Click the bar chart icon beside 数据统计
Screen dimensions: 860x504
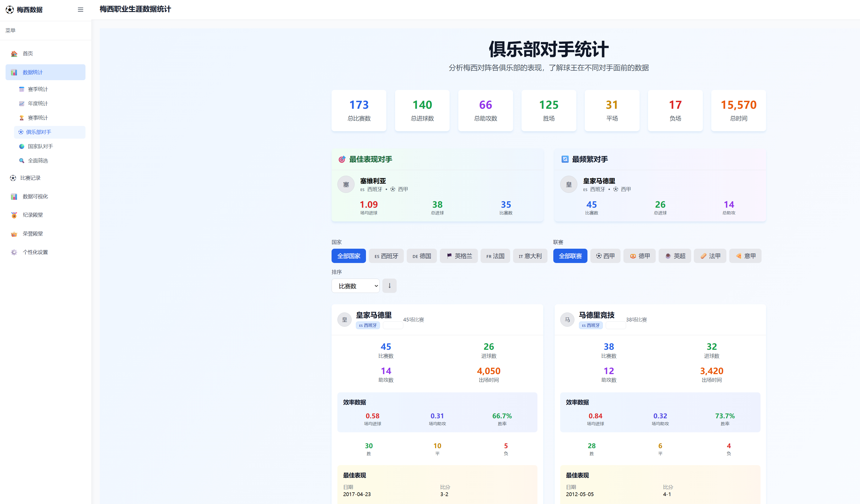click(14, 72)
